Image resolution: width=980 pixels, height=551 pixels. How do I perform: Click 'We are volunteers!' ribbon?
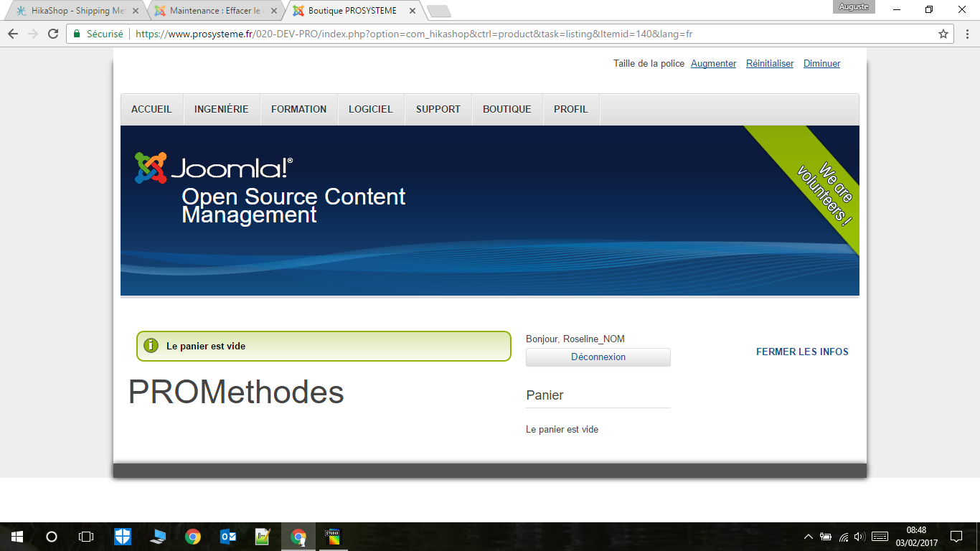[x=825, y=194]
